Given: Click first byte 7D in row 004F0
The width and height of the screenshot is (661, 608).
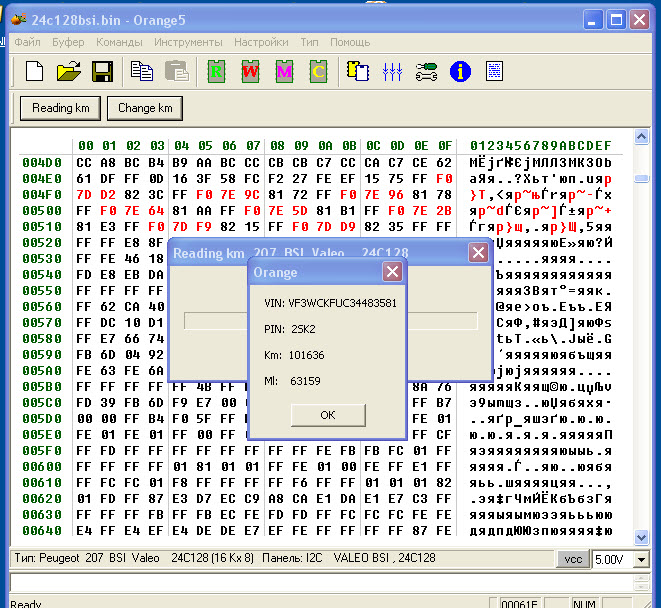Looking at the screenshot, I should [x=84, y=195].
